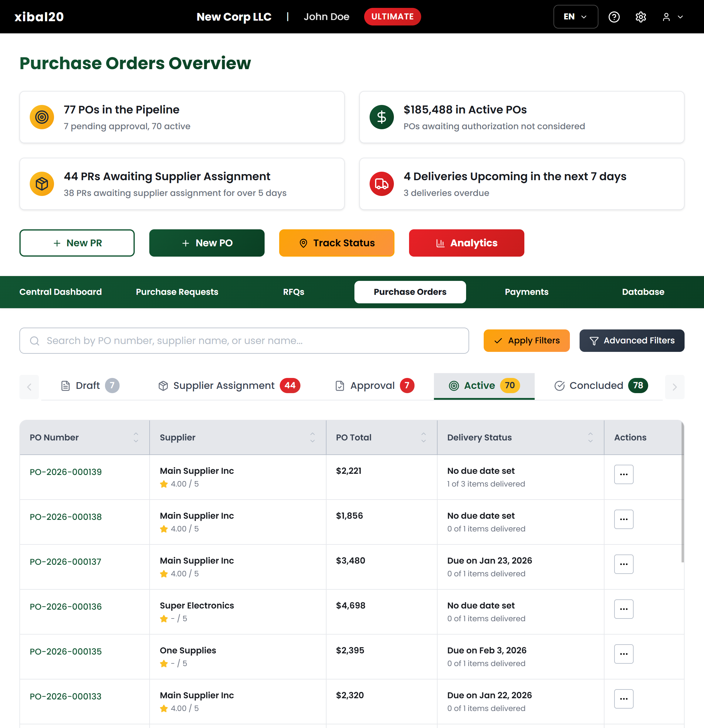The image size is (704, 728).
Task: Click the help question mark icon
Action: coord(614,17)
